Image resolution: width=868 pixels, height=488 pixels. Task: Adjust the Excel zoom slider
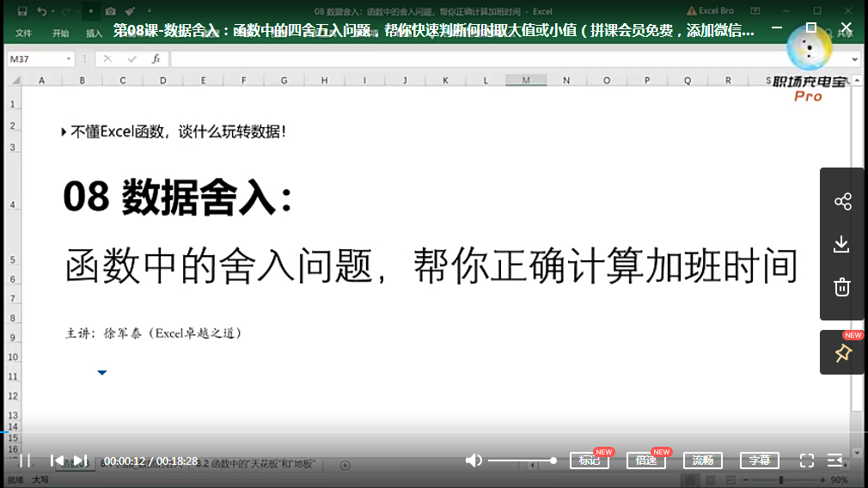click(780, 479)
